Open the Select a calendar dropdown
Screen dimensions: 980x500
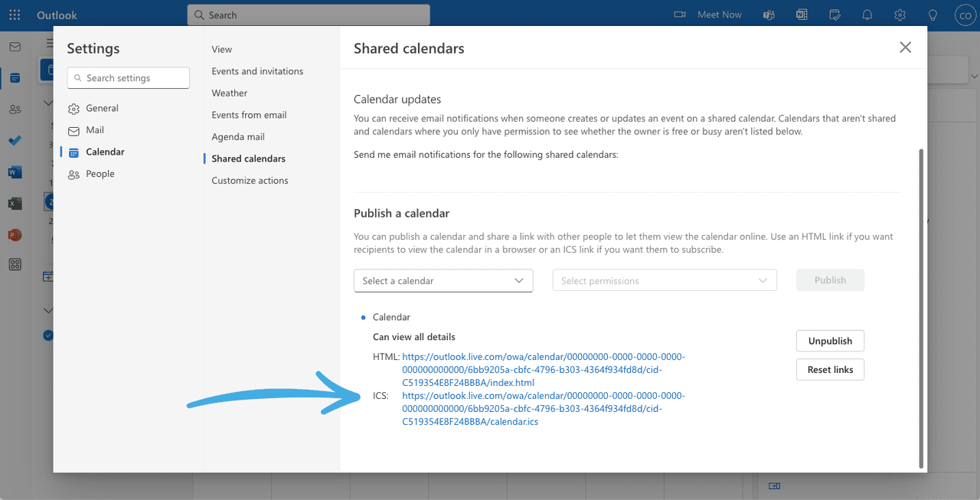point(443,280)
